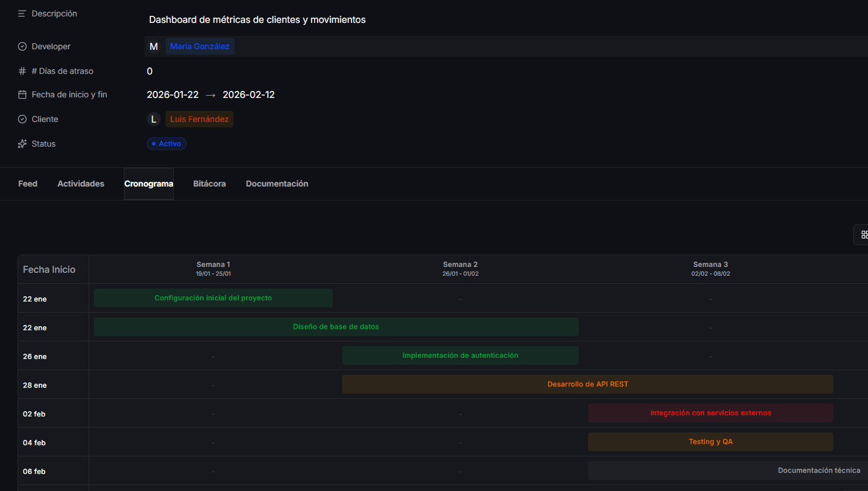Switch to the Bitácora tab
The image size is (868, 491).
tap(210, 183)
